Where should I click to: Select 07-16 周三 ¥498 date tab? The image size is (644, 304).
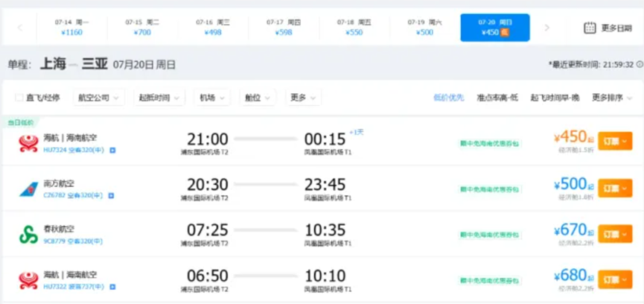[x=213, y=28]
